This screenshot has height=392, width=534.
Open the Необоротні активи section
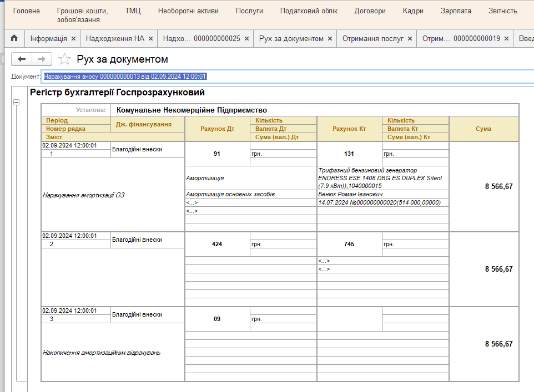188,11
